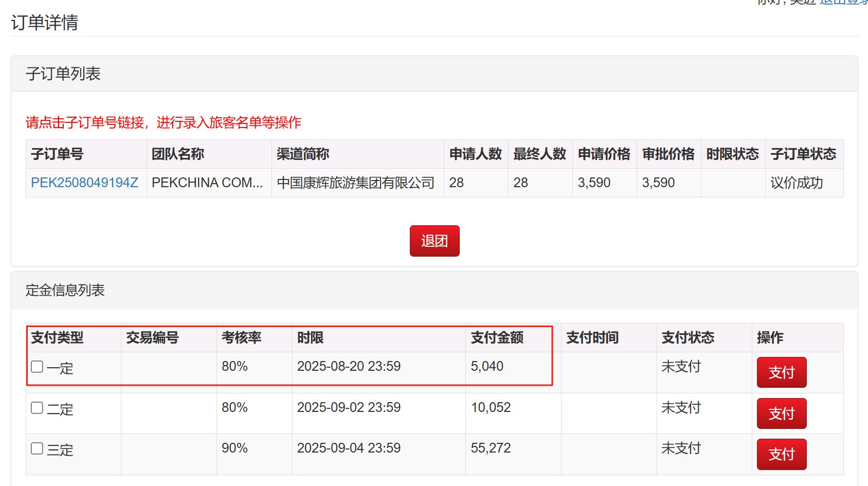Viewport: 868px width, 486px height.
Task: Click the 议价成功 sub-order status cell
Action: pos(797,183)
